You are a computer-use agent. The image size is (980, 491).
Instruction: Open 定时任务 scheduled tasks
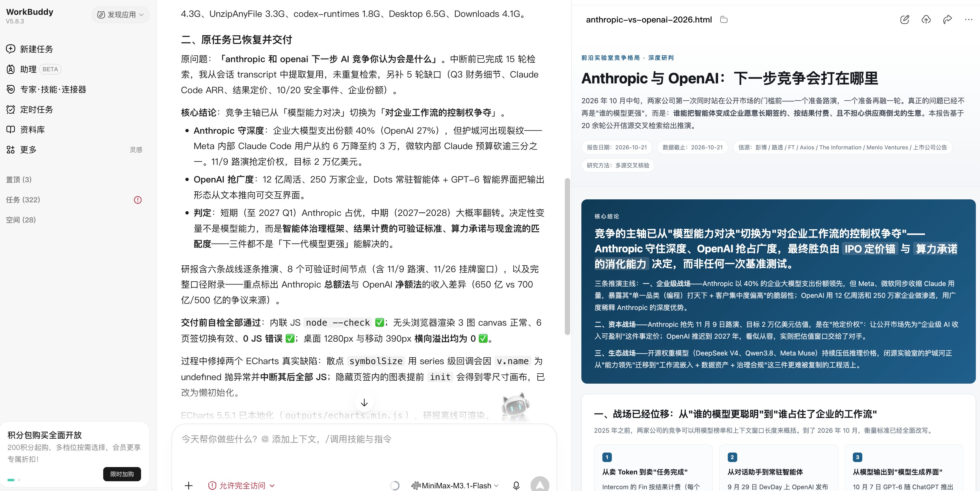click(x=30, y=109)
